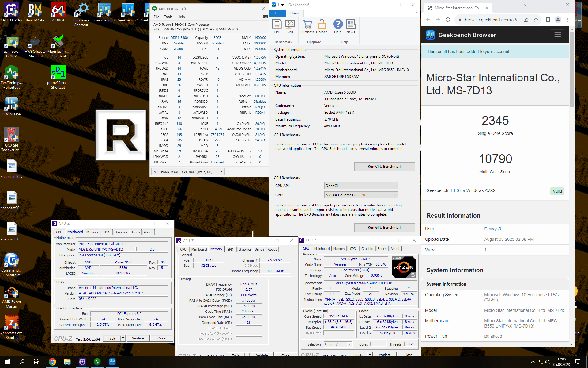
Task: Click Unlock padlock icon in Geekbench
Action: pos(322,27)
